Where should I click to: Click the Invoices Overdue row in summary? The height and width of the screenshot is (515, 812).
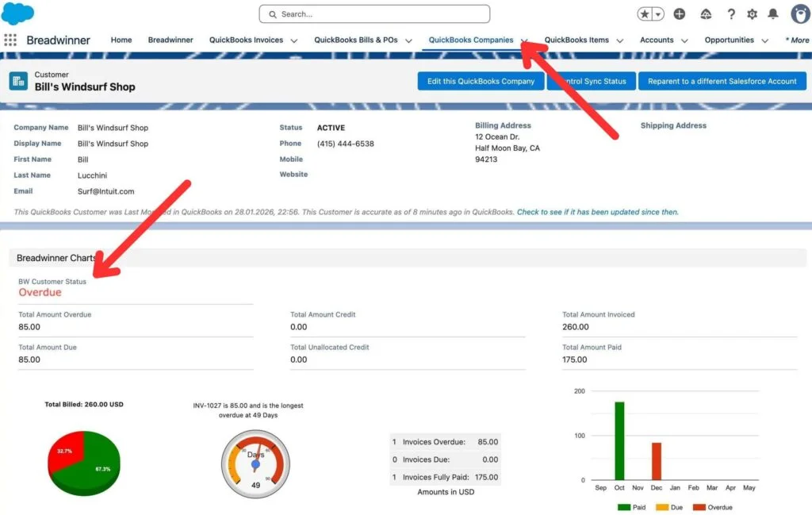tap(446, 442)
